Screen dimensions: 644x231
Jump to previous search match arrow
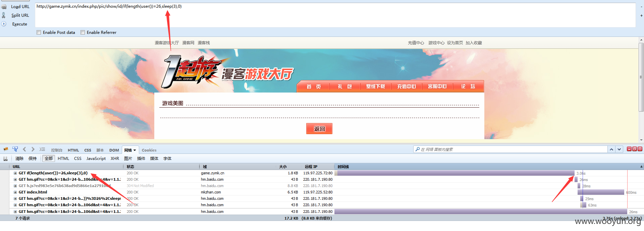(611, 149)
